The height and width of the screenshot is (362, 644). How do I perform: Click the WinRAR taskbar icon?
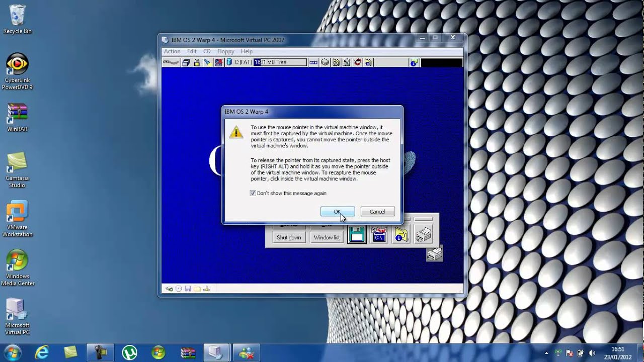188,352
